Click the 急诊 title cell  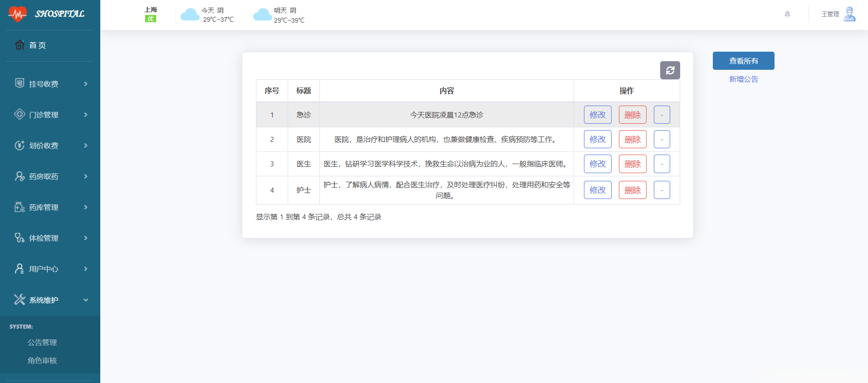[x=304, y=115]
